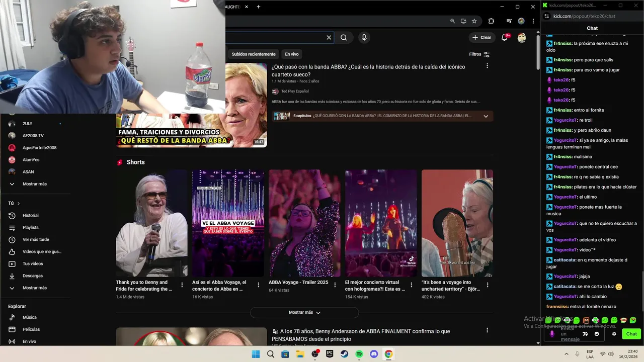Start voice search with the microphone icon

[x=364, y=37]
